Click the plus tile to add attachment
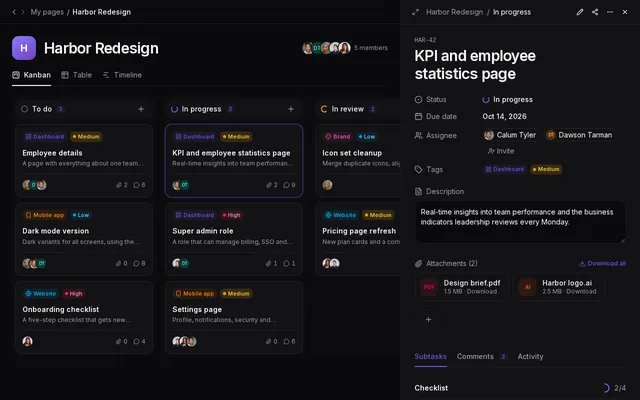This screenshot has height=400, width=640. point(428,319)
